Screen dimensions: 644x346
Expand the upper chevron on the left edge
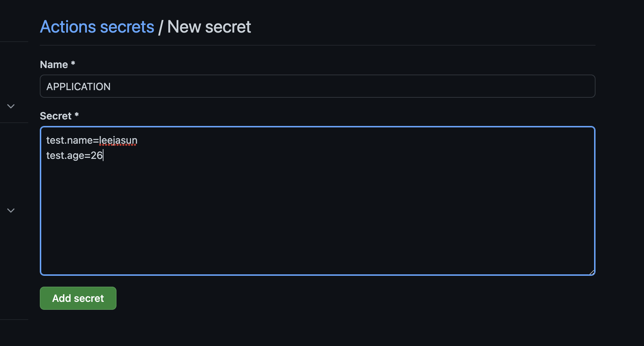click(x=10, y=106)
